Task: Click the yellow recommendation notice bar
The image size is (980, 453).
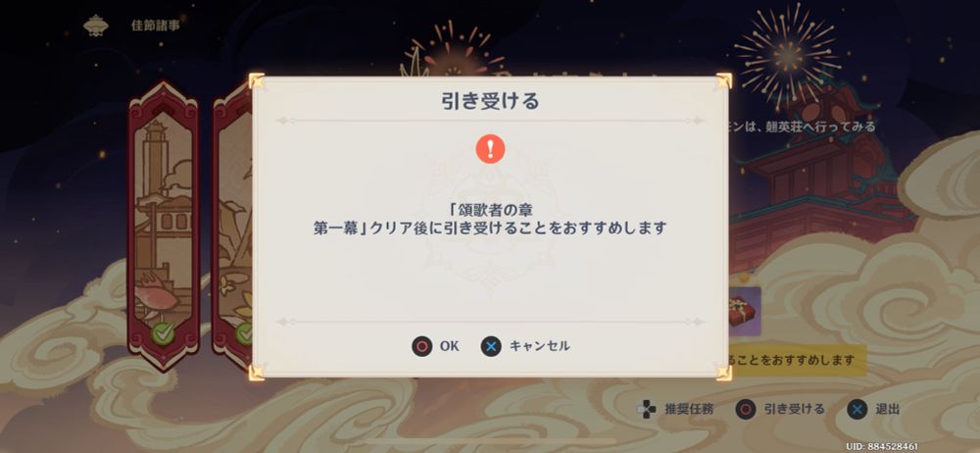Action: pyautogui.click(x=798, y=361)
